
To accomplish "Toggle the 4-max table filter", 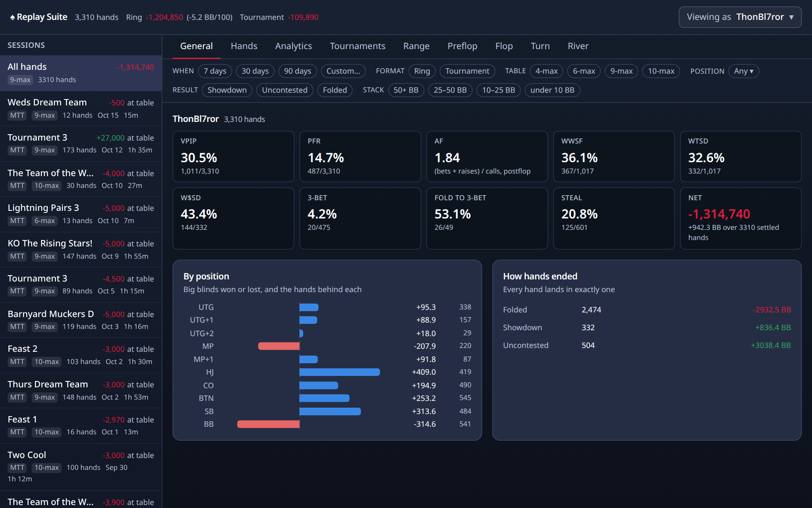I will coord(546,71).
